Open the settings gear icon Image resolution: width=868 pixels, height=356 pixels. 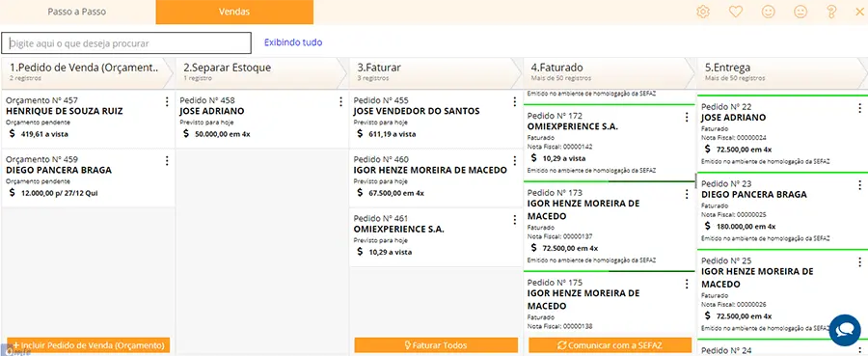point(703,12)
